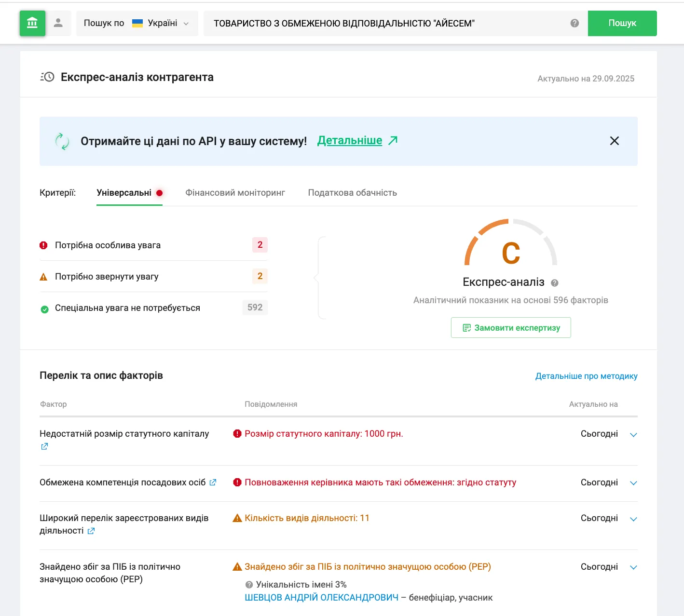Click external link icon near statutory capital factor
684x616 pixels.
tap(44, 446)
